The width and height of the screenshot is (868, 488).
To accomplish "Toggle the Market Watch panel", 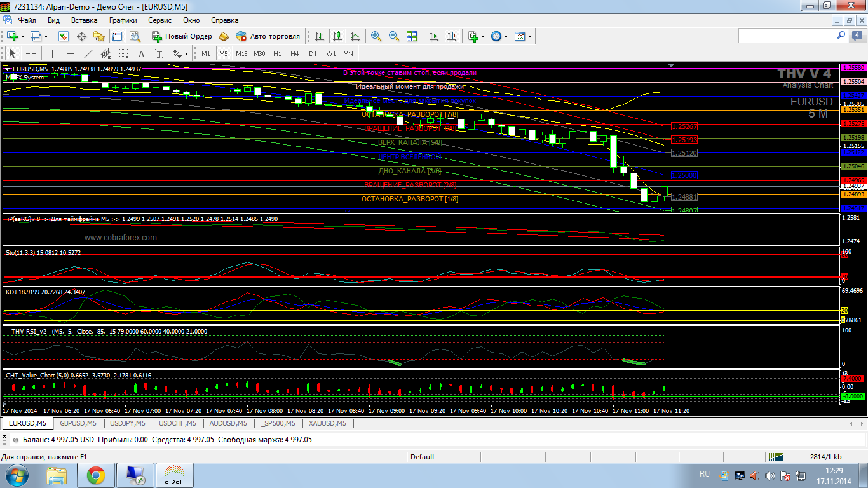I will click(64, 36).
